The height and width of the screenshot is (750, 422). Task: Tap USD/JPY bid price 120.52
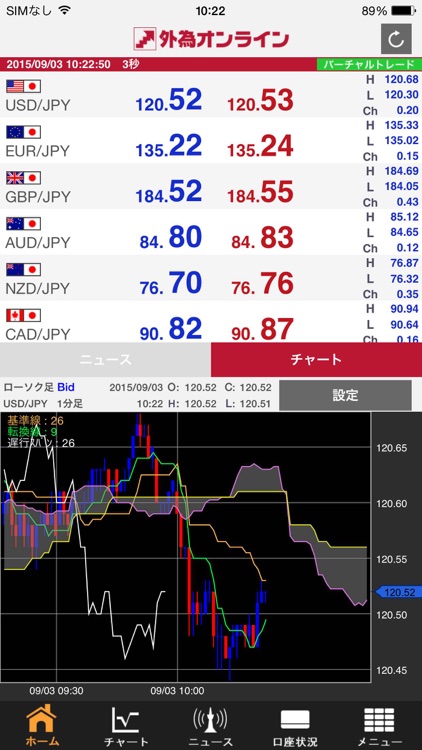tap(169, 101)
